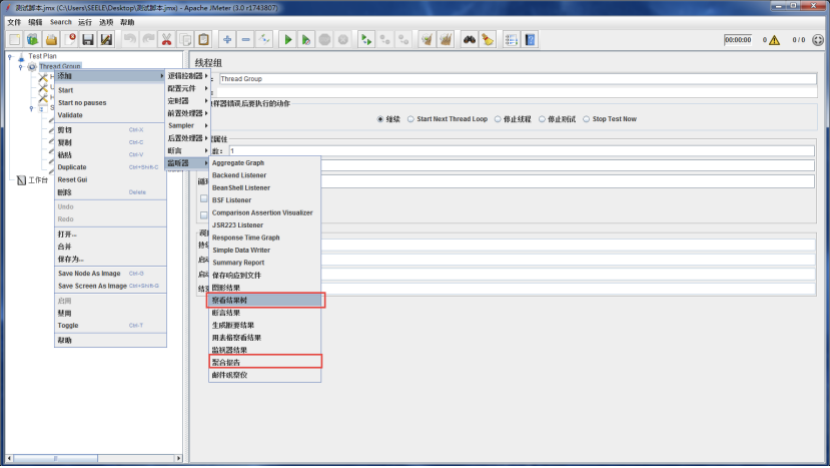Choose 聚合报告 from the listener menu
The width and height of the screenshot is (830, 468).
tap(265, 363)
